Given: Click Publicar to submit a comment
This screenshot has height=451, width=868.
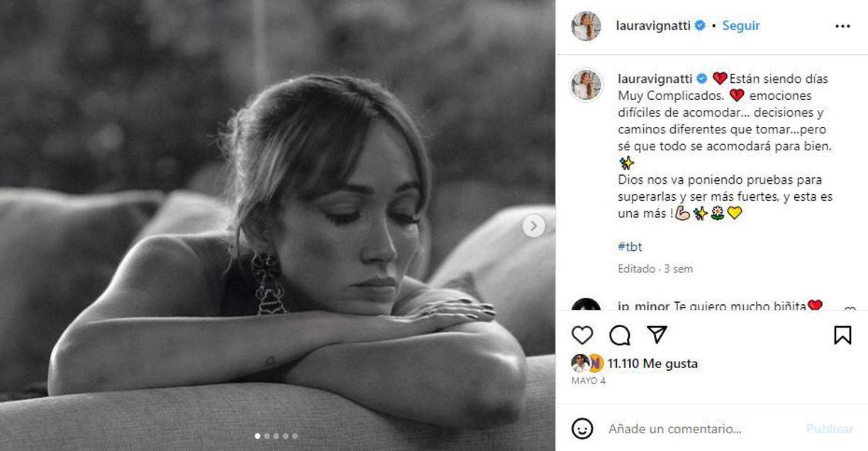Looking at the screenshot, I should 833,428.
